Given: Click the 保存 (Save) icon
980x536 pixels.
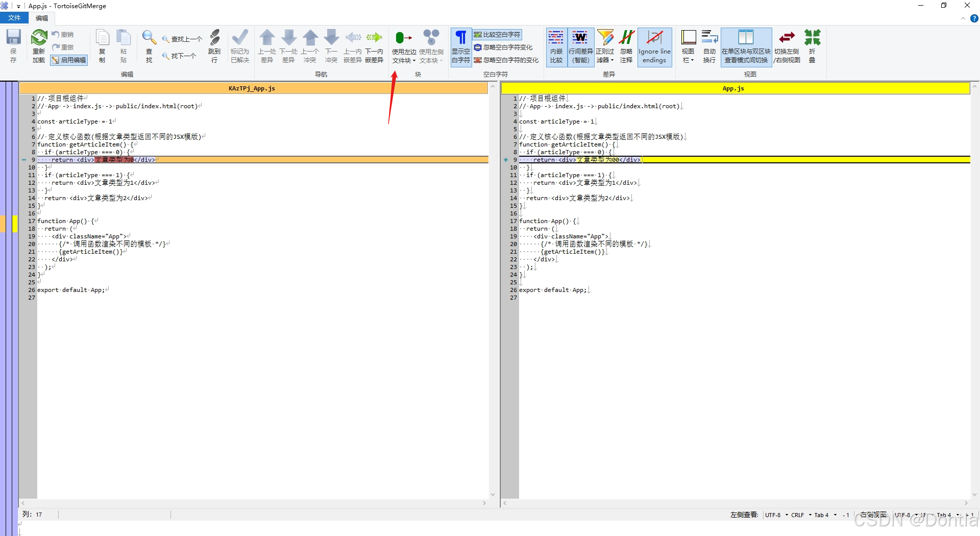Looking at the screenshot, I should click(x=13, y=46).
